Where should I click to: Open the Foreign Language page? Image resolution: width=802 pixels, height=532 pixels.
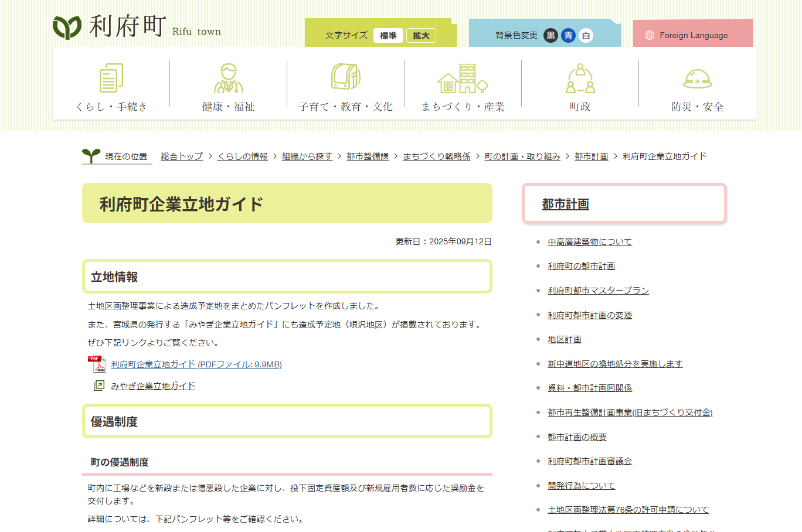coord(693,35)
